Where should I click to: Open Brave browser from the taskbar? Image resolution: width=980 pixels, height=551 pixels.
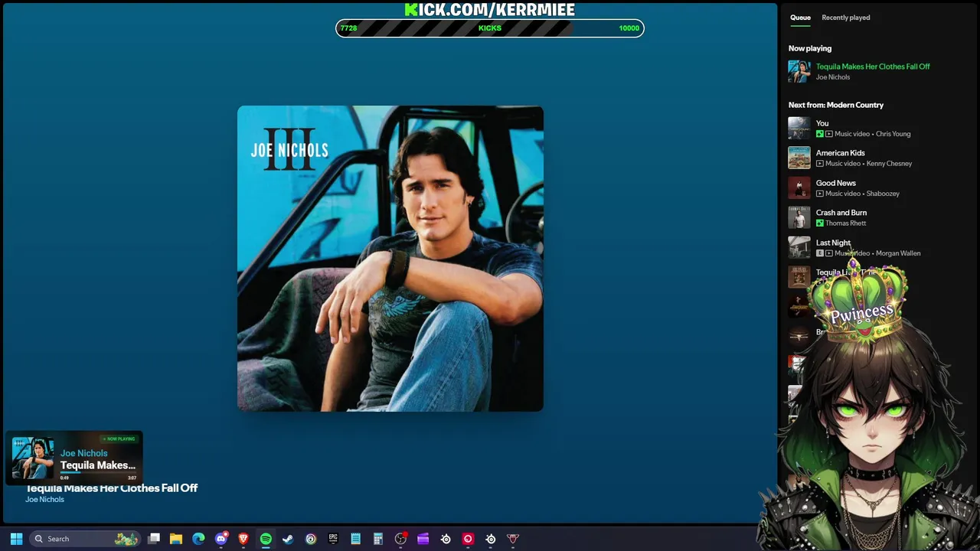tap(243, 539)
